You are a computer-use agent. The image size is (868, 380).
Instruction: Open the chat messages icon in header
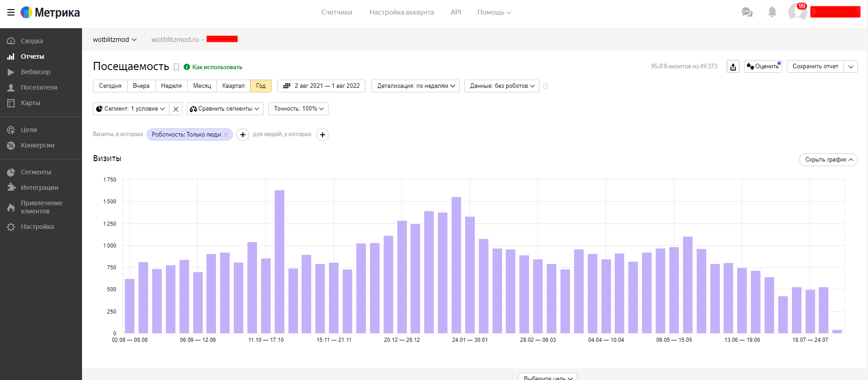[747, 12]
